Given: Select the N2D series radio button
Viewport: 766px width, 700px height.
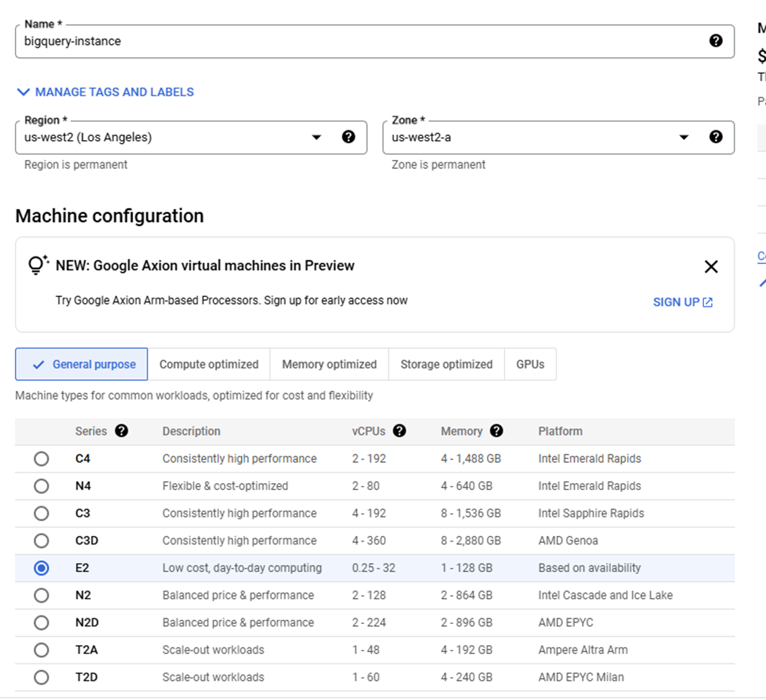Looking at the screenshot, I should (x=42, y=623).
